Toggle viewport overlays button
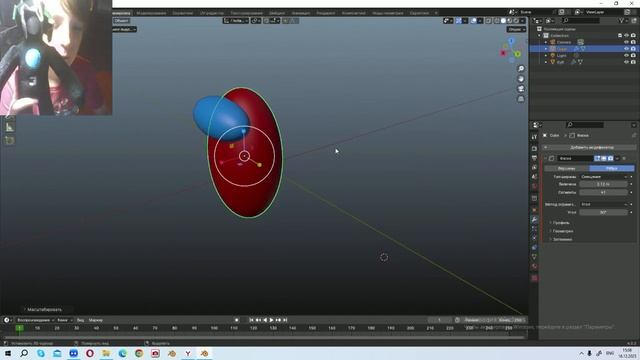This screenshot has width=640, height=360. pyautogui.click(x=473, y=20)
